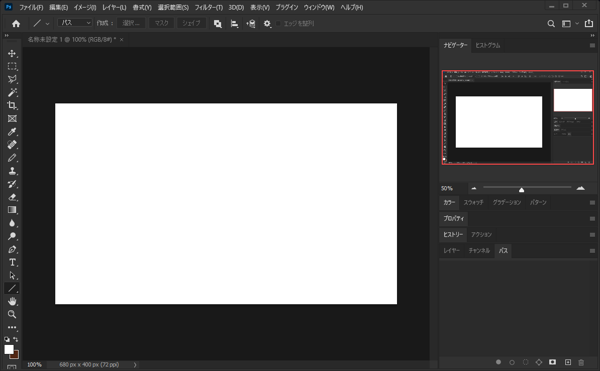The width and height of the screenshot is (600, 371).
Task: Open the Navigator panel menu
Action: (x=592, y=46)
